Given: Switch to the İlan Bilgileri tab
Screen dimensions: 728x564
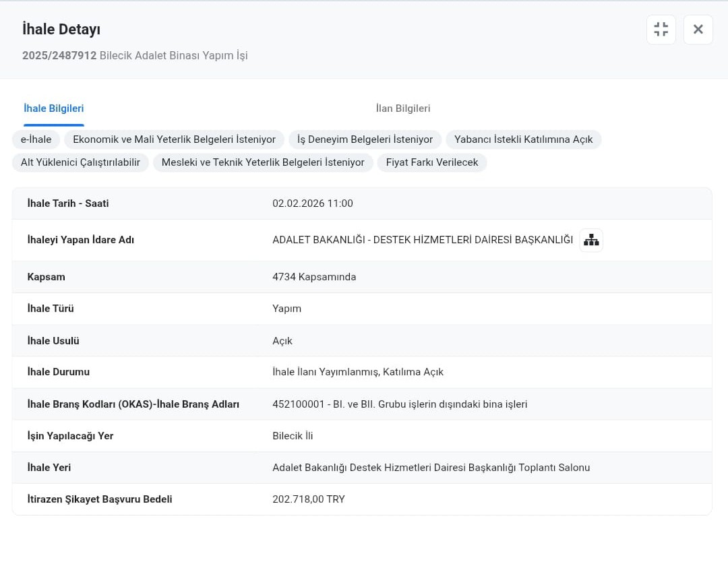Looking at the screenshot, I should tap(402, 108).
